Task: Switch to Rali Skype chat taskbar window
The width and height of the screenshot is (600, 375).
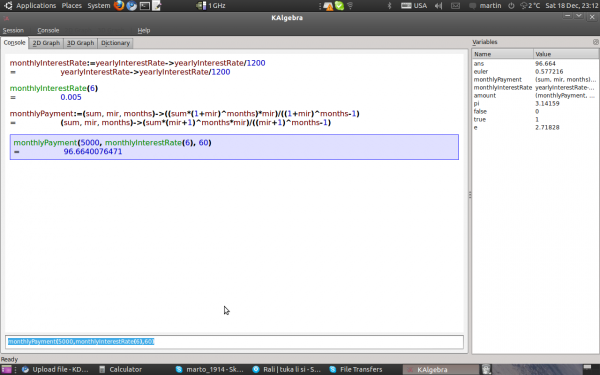Action: coord(287,369)
